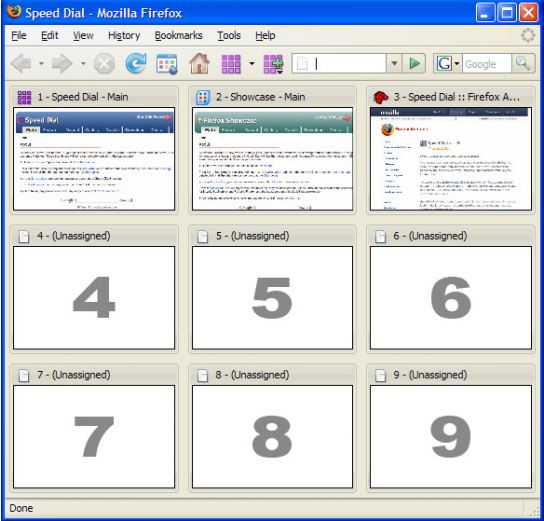The image size is (544, 521).
Task: Open the Tools menu
Action: tap(229, 35)
